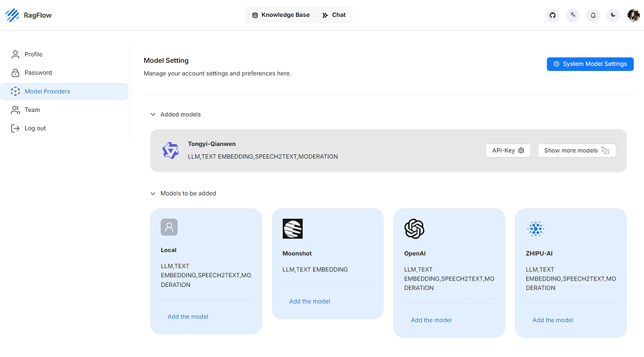The height and width of the screenshot is (357, 644).
Task: Click the Knowledge Base database icon
Action: tap(255, 15)
